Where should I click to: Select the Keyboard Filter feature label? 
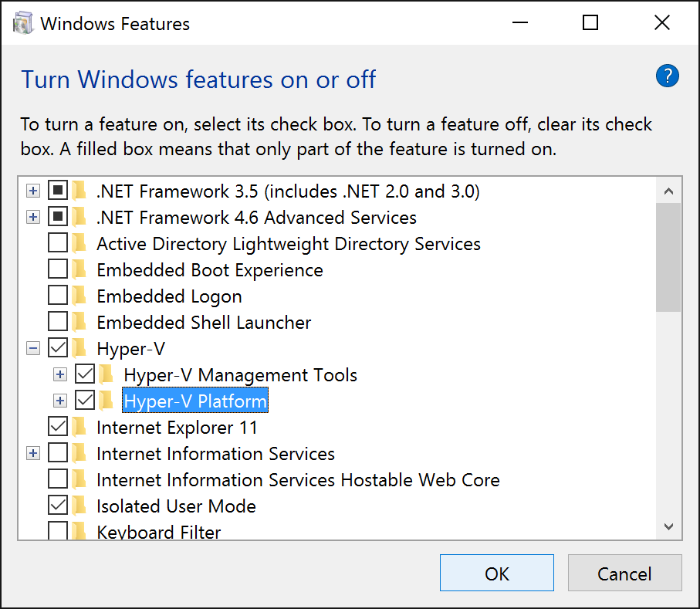click(158, 532)
